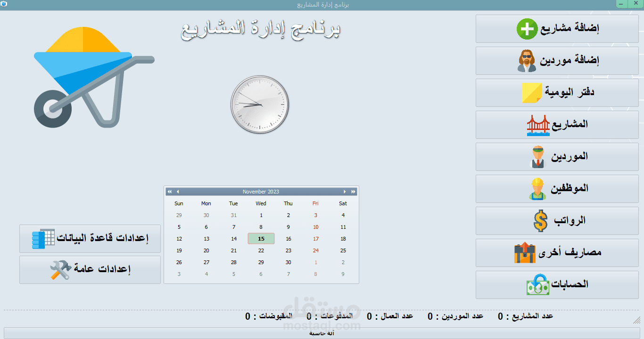Go to previous month with the left arrow
Image resolution: width=644 pixels, height=339 pixels.
coord(178,192)
